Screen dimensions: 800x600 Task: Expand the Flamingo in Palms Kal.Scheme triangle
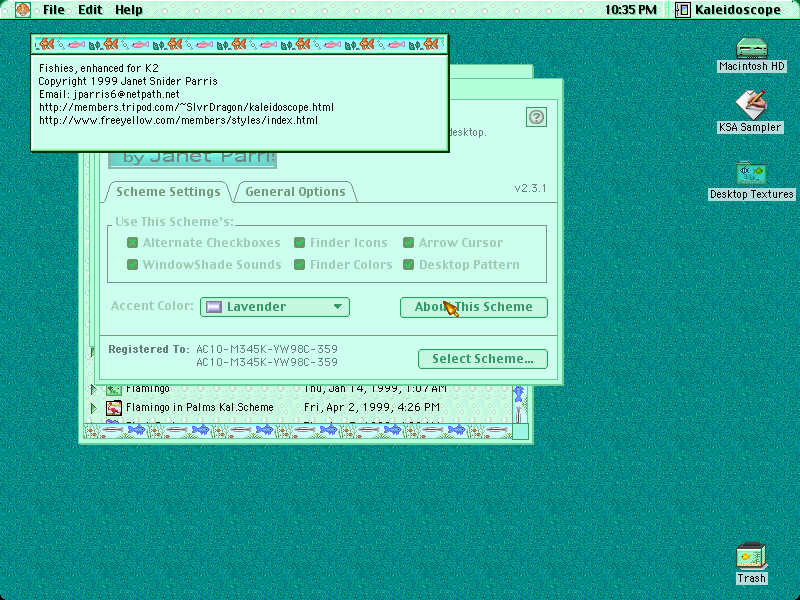pyautogui.click(x=93, y=408)
